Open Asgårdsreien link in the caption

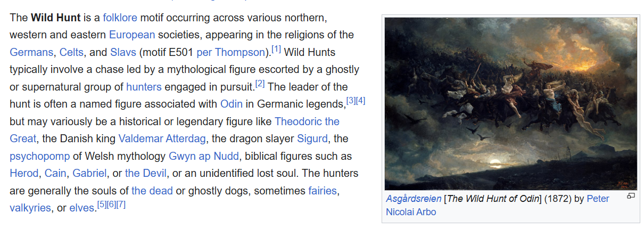pos(414,199)
